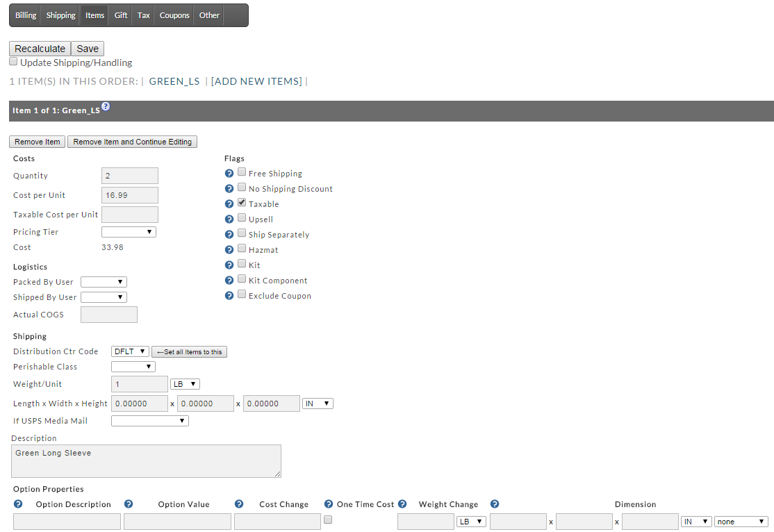
Task: Click help icon before Option Description
Action: pos(18,504)
